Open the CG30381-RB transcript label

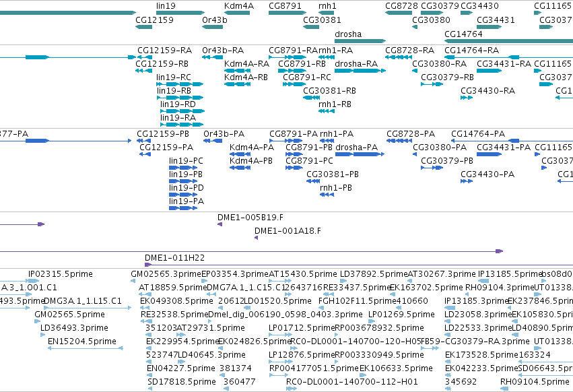329,91
